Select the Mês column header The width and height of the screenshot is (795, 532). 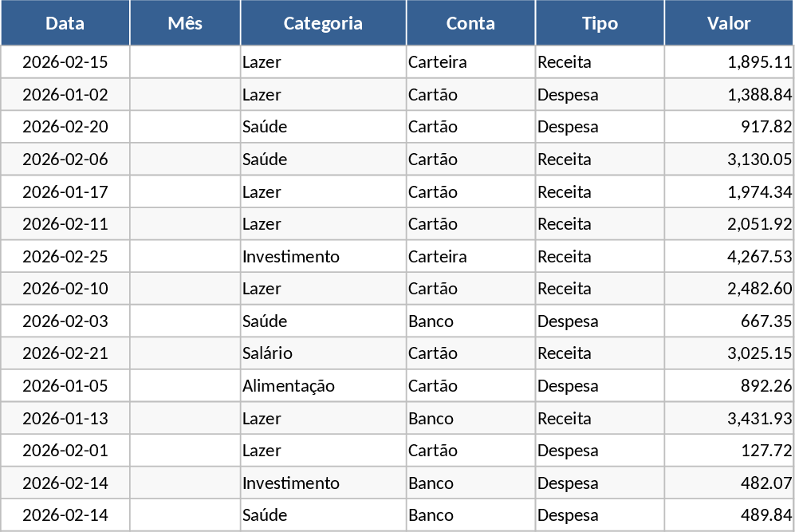point(185,23)
